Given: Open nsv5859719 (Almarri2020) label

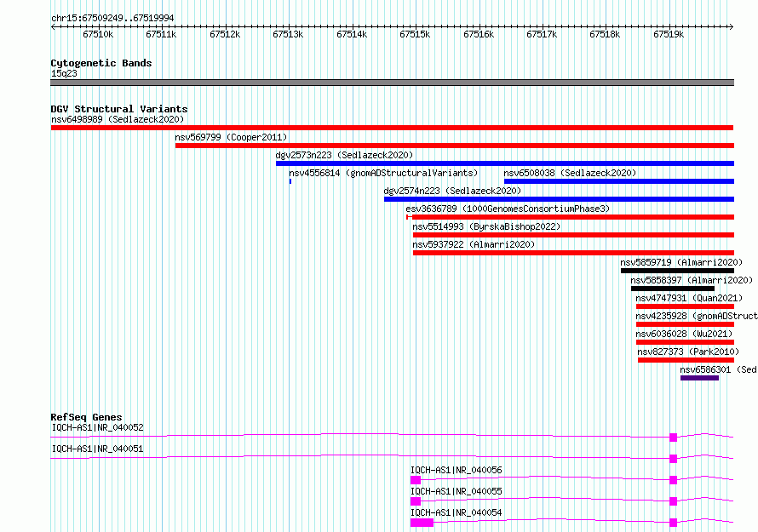Looking at the screenshot, I should pyautogui.click(x=681, y=262).
